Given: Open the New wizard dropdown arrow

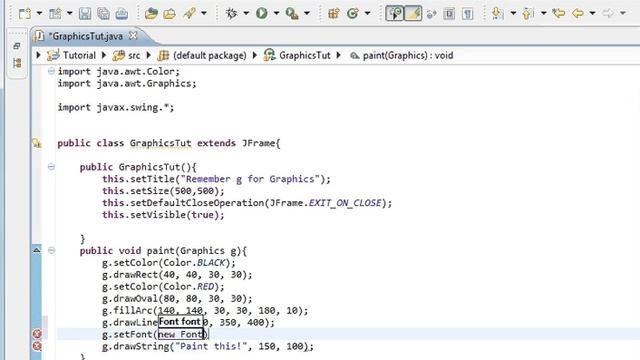Looking at the screenshot, I should tap(39, 13).
